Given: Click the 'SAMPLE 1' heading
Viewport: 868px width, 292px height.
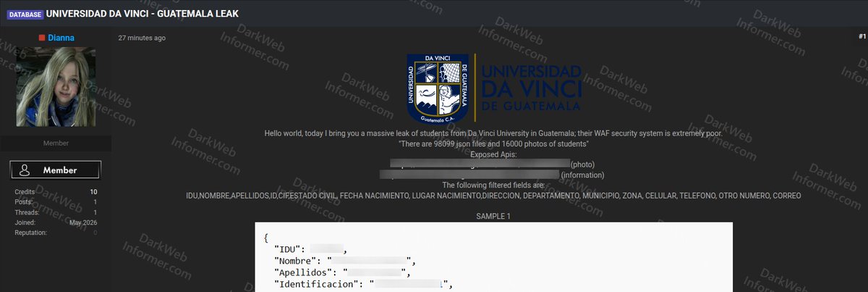Looking at the screenshot, I should [494, 217].
